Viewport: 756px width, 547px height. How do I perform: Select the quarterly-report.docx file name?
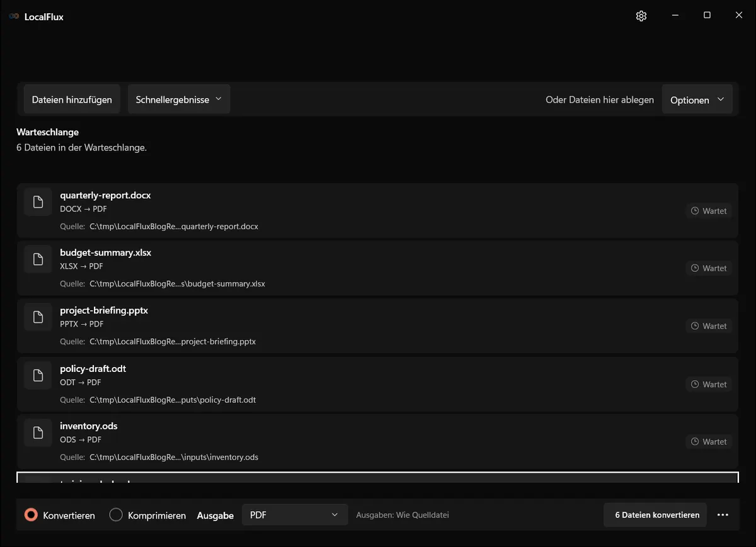[x=105, y=195]
